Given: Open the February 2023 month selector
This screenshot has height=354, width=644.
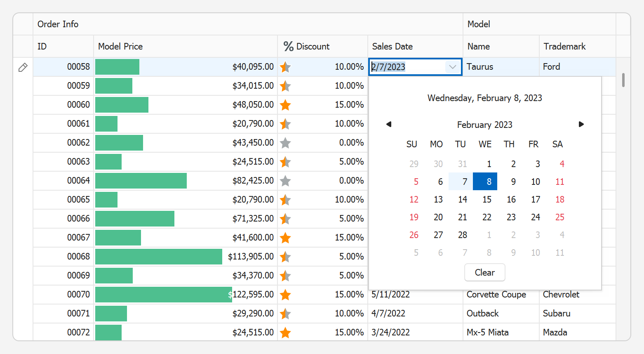Looking at the screenshot, I should coord(484,125).
